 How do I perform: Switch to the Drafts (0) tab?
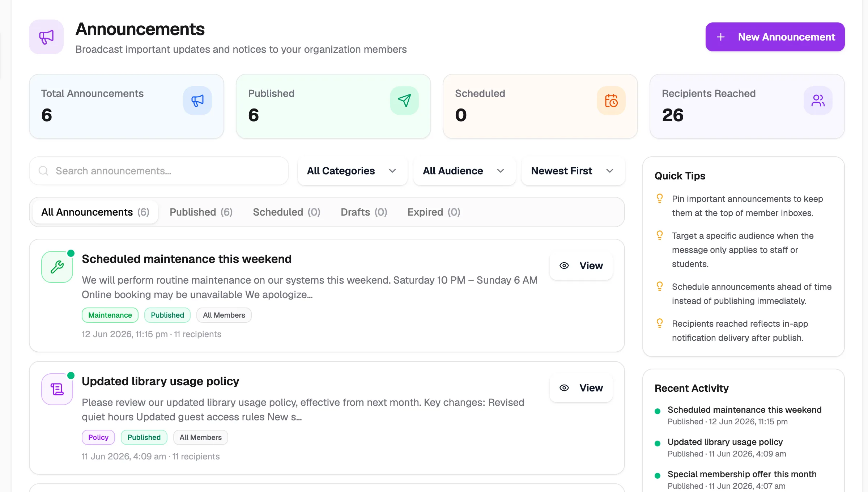tap(364, 212)
